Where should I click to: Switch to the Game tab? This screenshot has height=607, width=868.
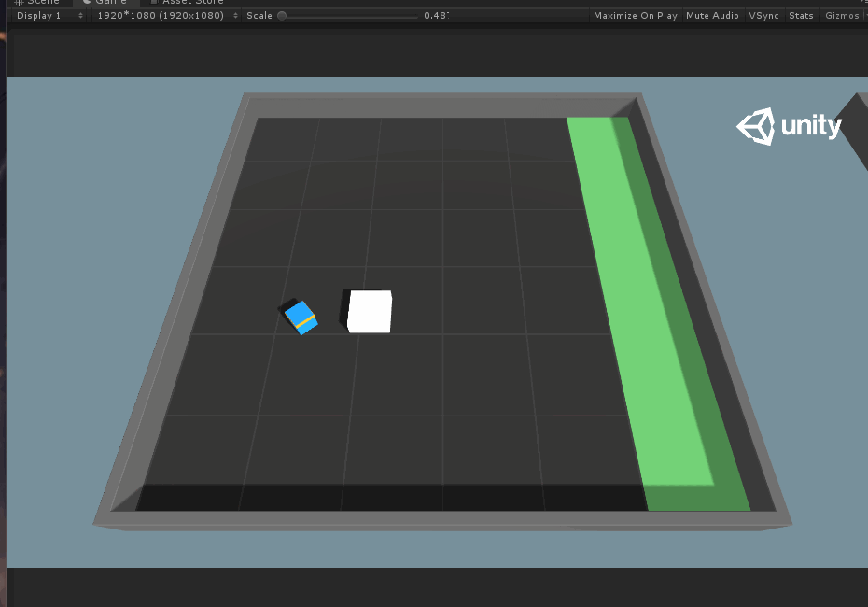(105, 2)
